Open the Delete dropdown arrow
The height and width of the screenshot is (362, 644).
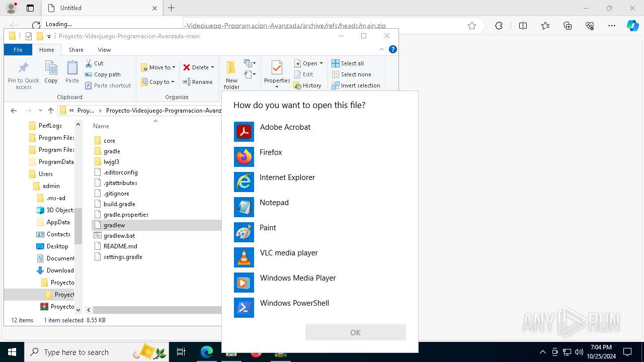pos(212,67)
